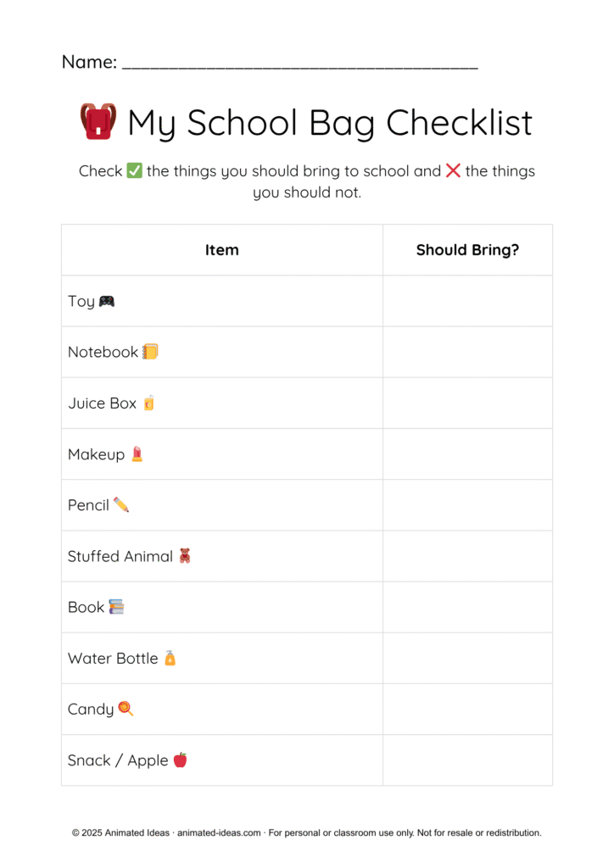
Task: Click the game controller icon beside Toy
Action: pos(107,301)
